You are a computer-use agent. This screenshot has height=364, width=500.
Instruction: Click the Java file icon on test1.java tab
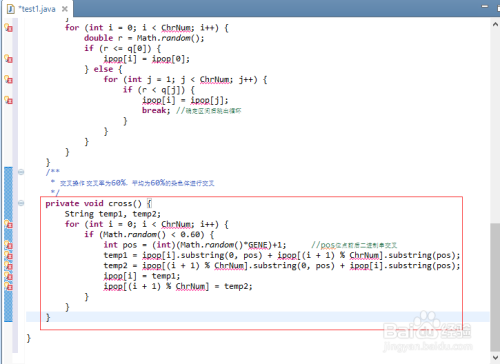11,9
